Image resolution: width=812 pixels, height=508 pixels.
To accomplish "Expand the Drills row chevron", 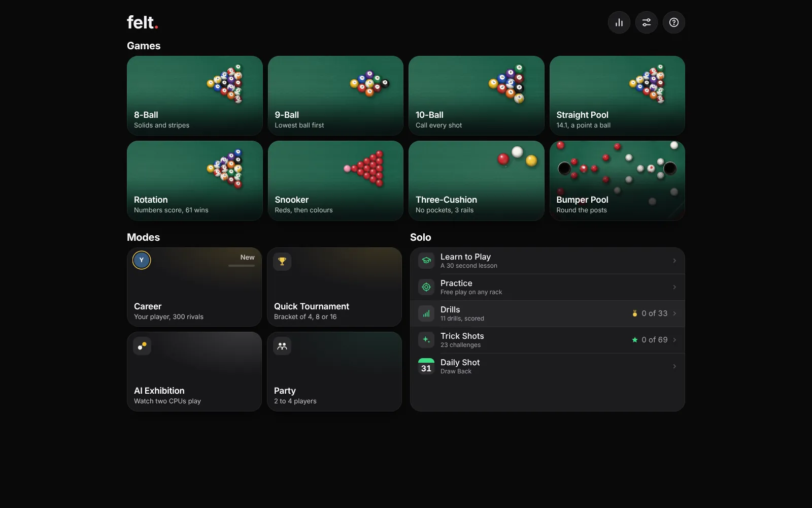I will click(x=674, y=313).
